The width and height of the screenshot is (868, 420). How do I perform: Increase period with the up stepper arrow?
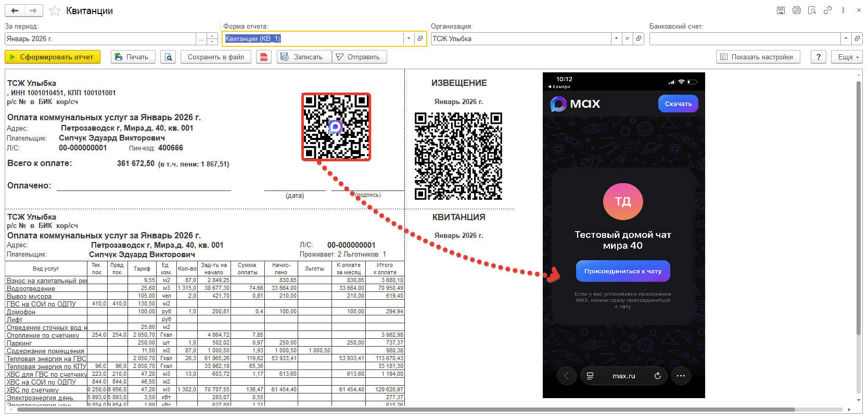[x=212, y=36]
